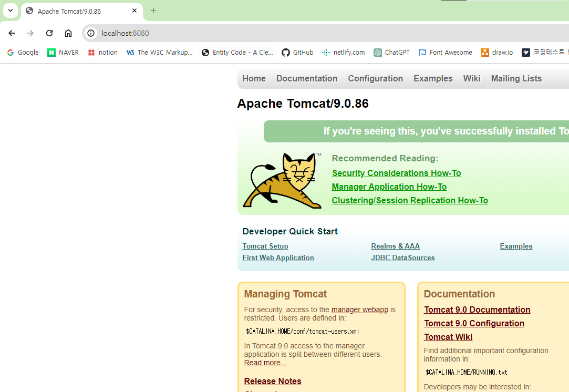Open the Tomcat Wiki link

(x=448, y=337)
